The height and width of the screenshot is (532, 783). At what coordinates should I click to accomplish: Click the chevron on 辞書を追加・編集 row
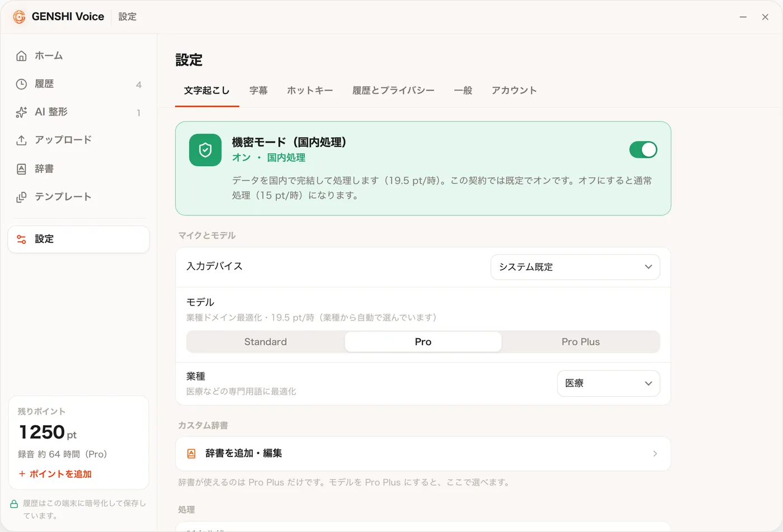655,454
